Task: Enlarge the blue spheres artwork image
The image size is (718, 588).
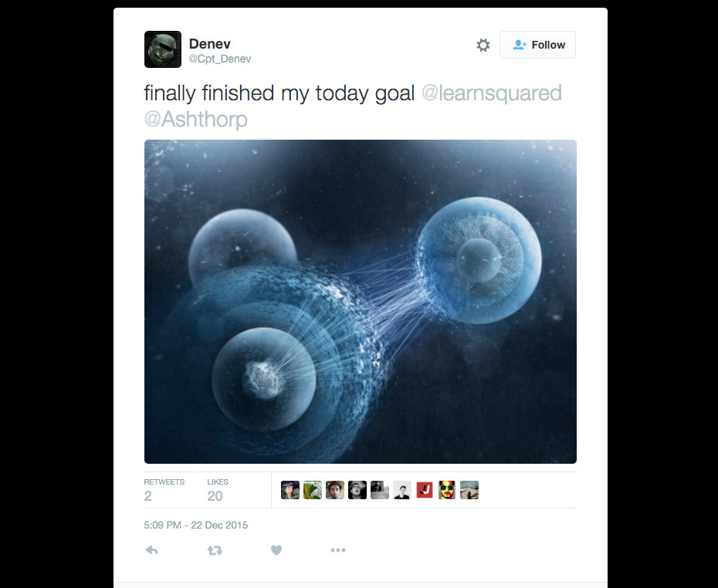Action: 361,302
